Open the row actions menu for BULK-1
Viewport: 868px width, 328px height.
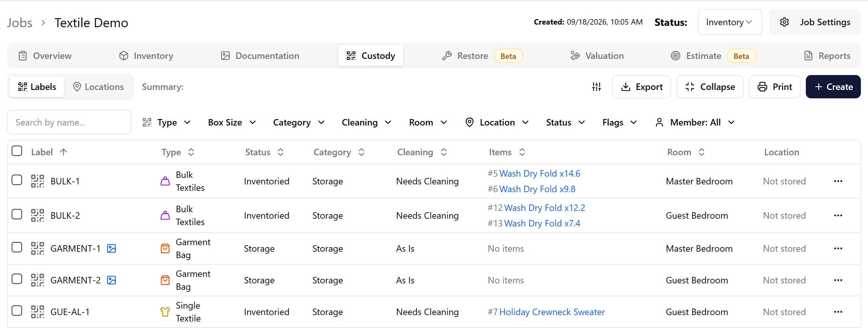point(838,181)
